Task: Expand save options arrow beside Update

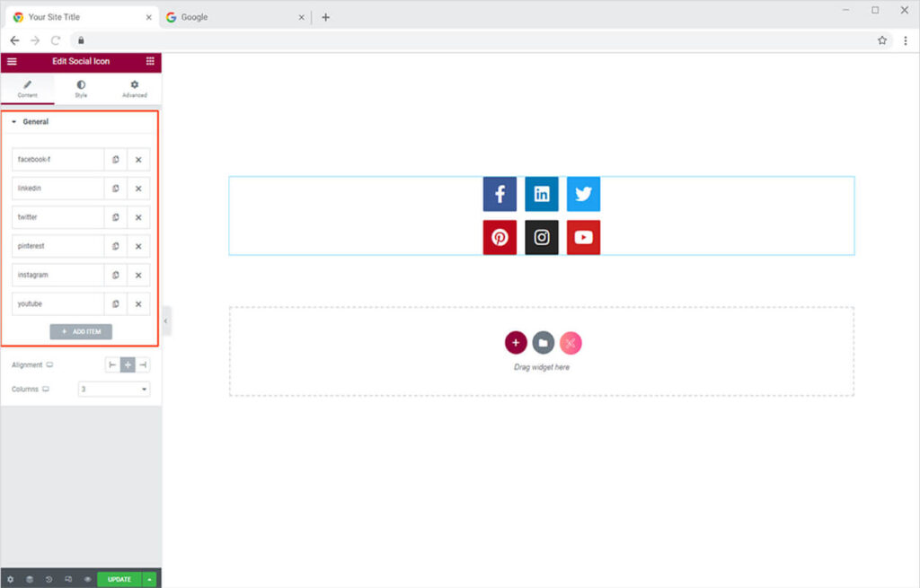Action: pos(150,579)
